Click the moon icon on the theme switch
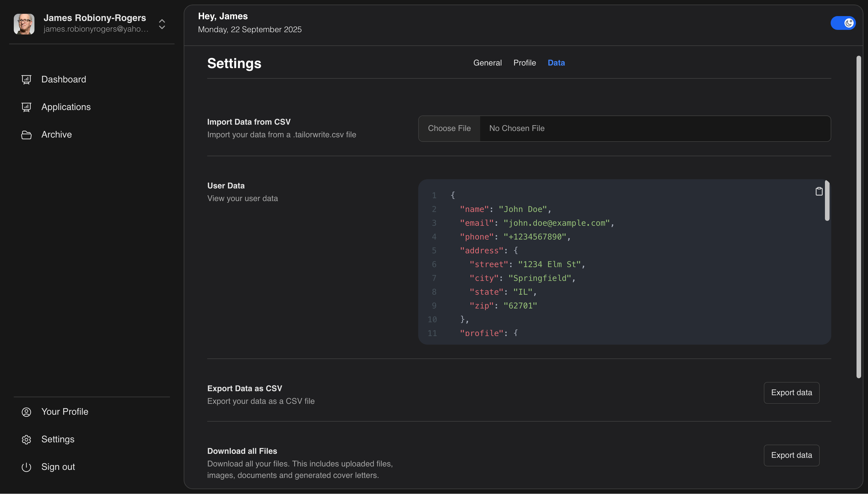Image resolution: width=868 pixels, height=494 pixels. pyautogui.click(x=849, y=23)
